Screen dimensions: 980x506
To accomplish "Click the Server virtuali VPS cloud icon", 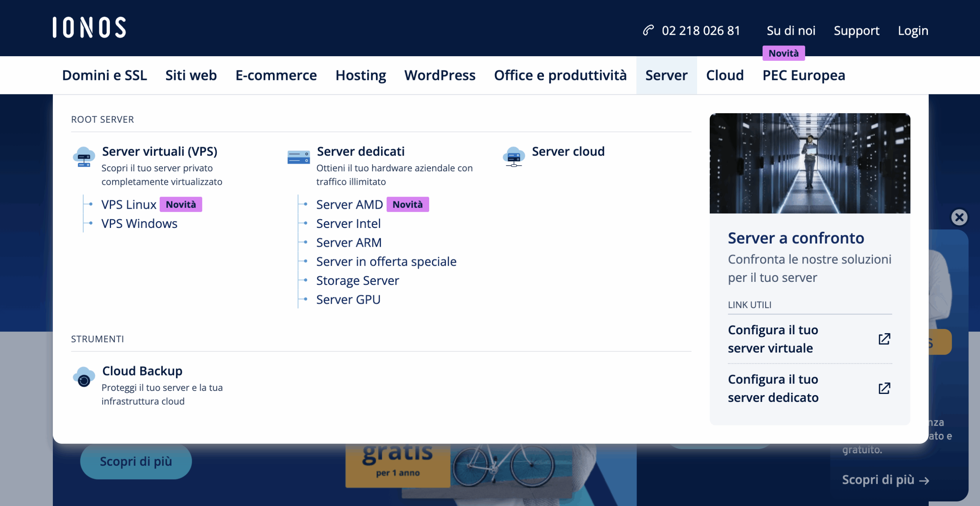I will [x=84, y=157].
